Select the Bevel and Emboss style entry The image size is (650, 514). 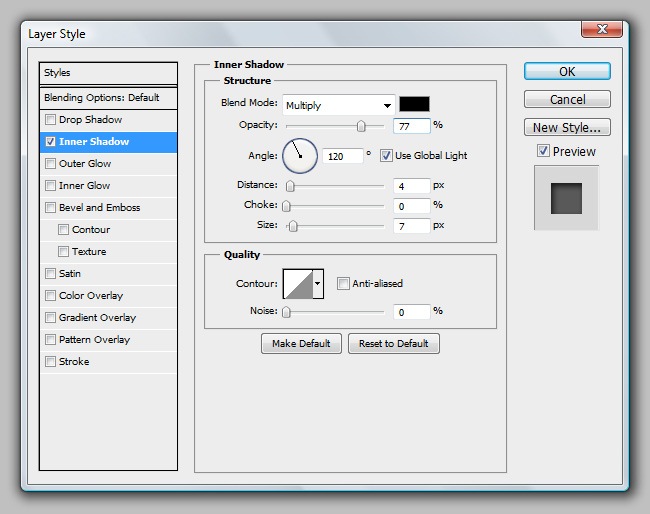coord(99,208)
